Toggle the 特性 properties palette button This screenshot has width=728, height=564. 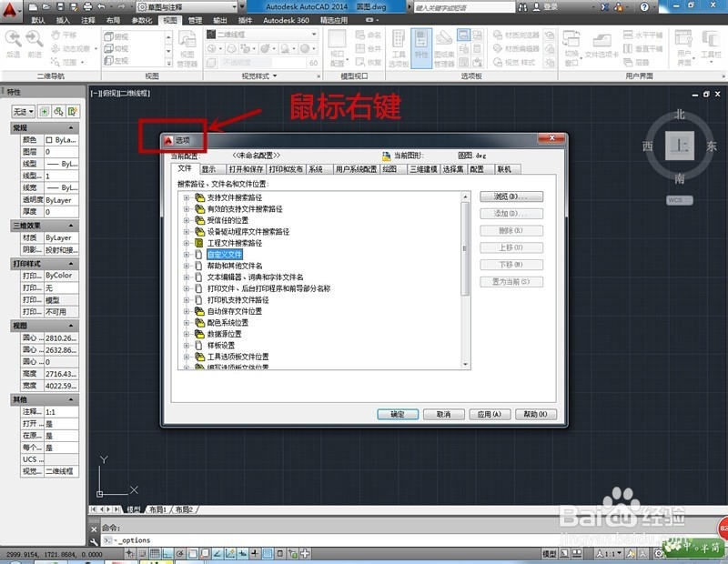(421, 48)
